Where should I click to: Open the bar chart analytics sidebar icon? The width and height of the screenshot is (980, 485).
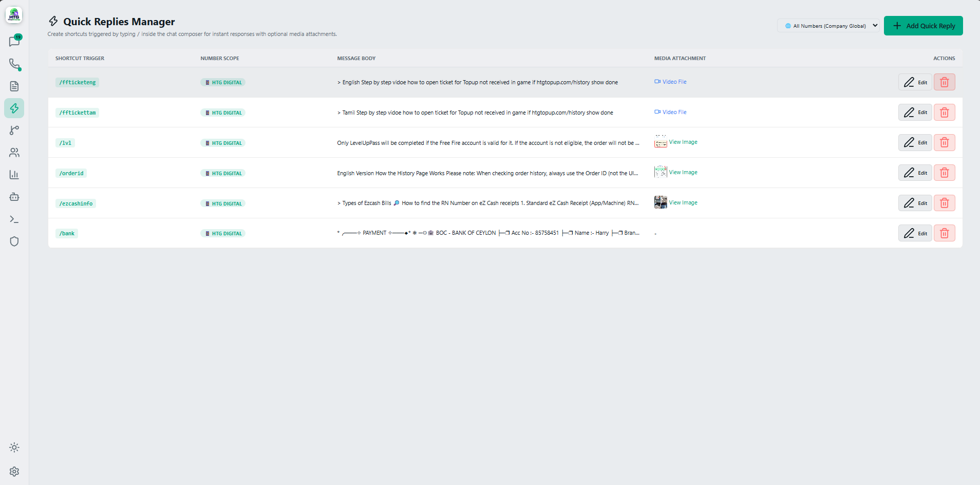14,175
